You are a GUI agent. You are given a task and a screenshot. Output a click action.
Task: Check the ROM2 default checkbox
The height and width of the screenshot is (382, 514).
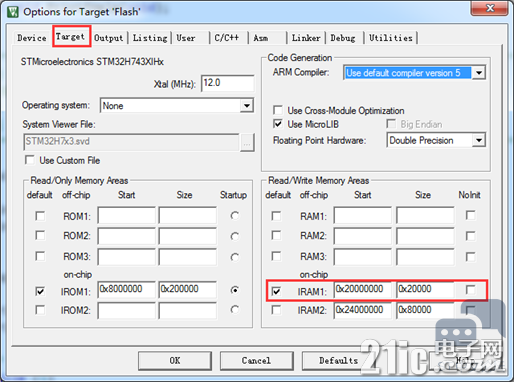click(x=40, y=236)
